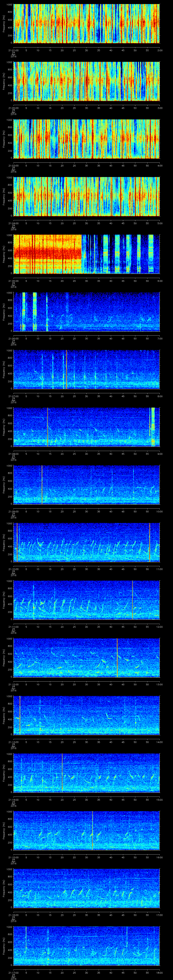This screenshot has width=173, height=980.
Task: Click the 21:06:00 start time label
Action: [13, 339]
